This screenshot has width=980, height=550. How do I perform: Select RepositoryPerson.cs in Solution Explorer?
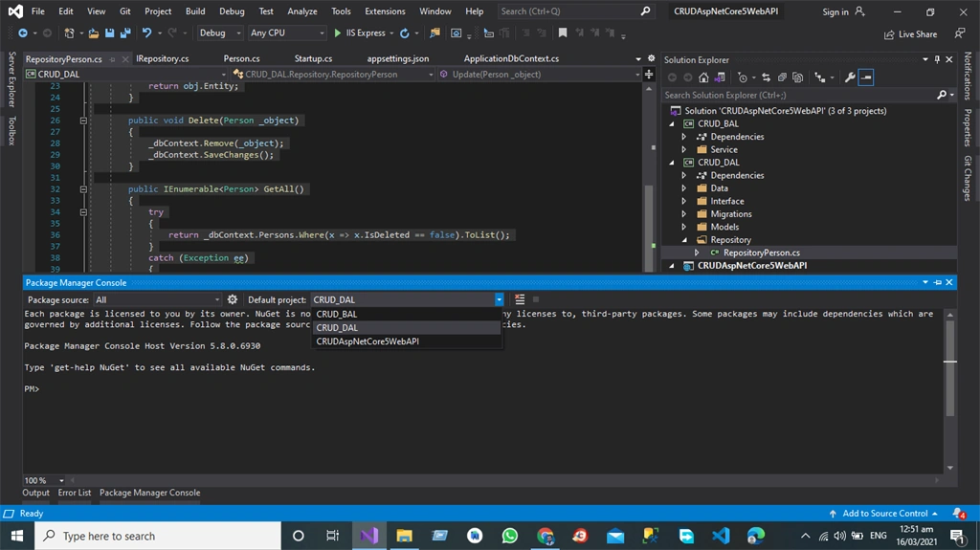(761, 253)
